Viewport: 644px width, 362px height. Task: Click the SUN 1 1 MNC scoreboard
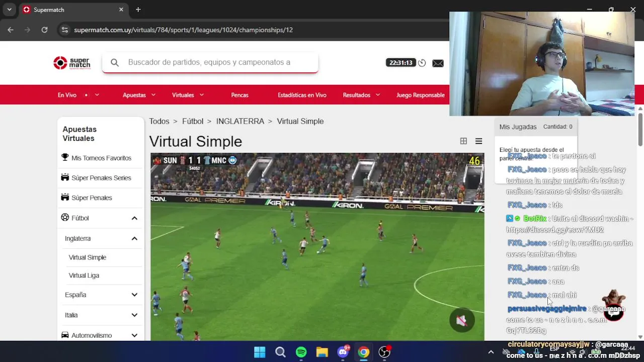(194, 161)
